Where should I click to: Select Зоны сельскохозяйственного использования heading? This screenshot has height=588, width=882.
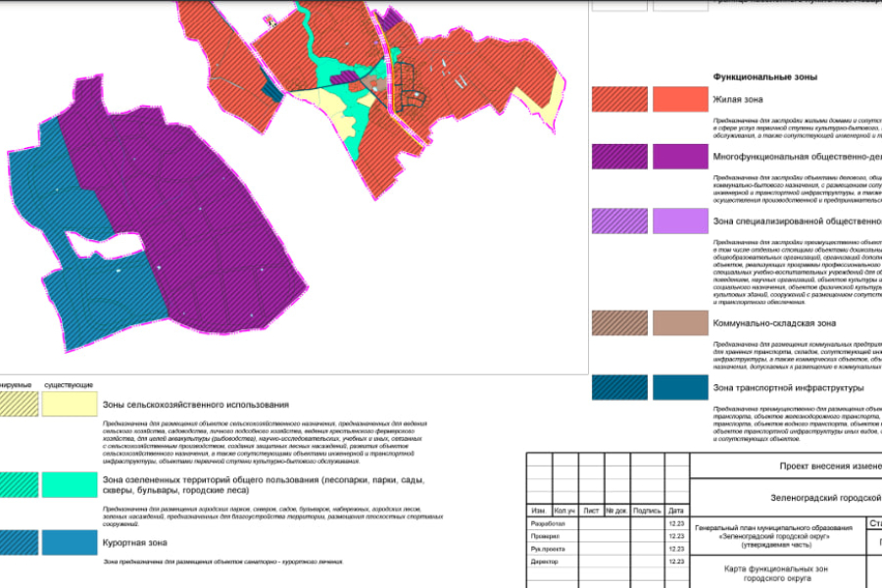click(196, 405)
